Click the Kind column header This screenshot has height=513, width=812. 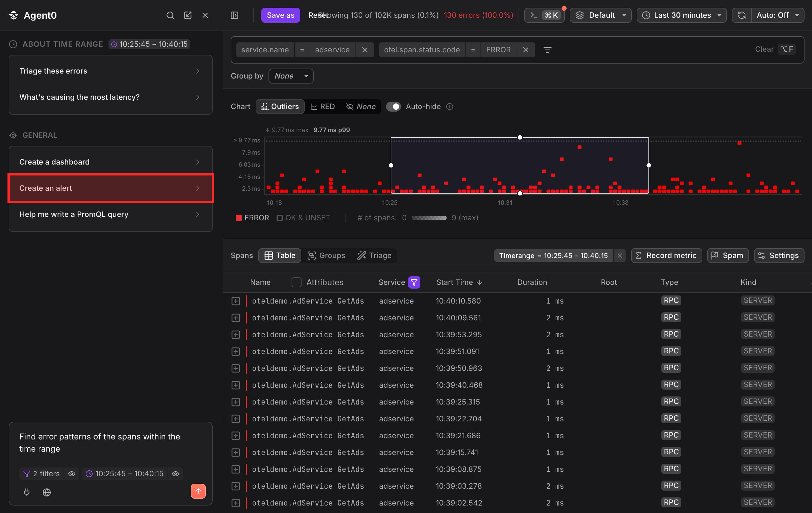[x=748, y=282]
